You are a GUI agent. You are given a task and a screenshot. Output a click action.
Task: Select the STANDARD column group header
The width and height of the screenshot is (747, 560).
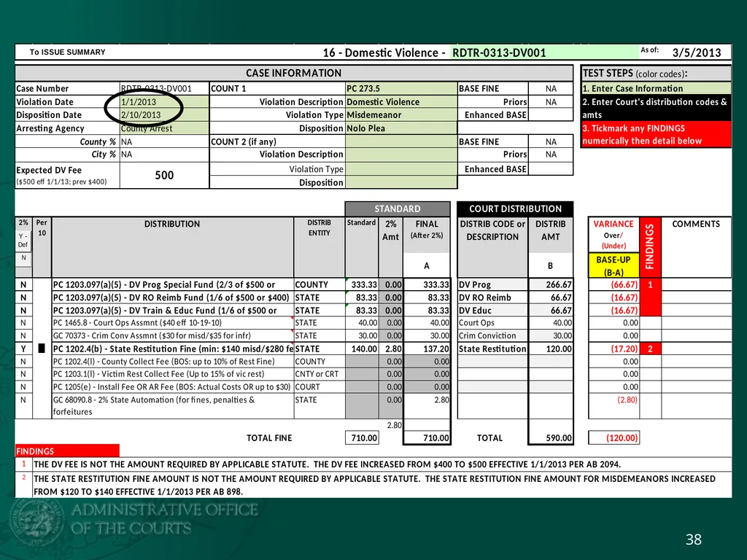[x=398, y=209]
